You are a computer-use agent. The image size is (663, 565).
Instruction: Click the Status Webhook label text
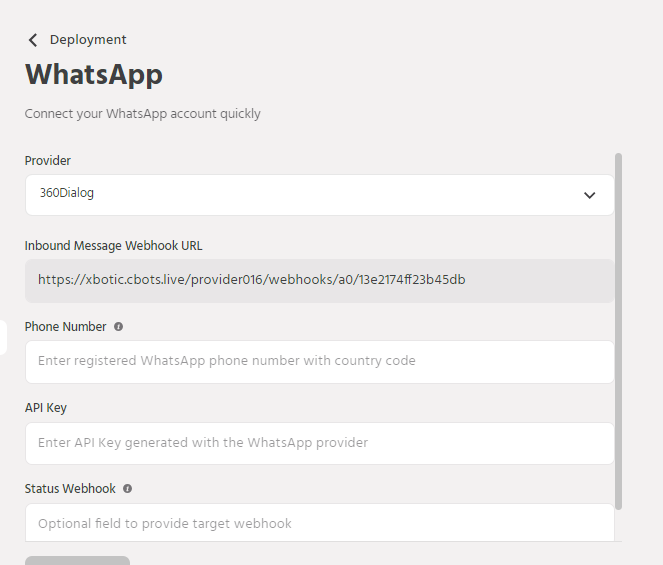[x=70, y=489]
